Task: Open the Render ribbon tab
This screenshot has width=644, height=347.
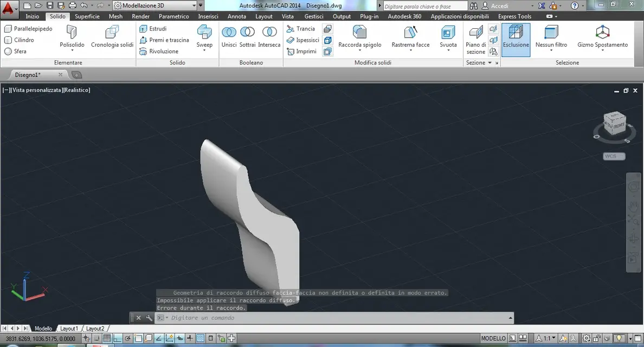Action: point(140,16)
